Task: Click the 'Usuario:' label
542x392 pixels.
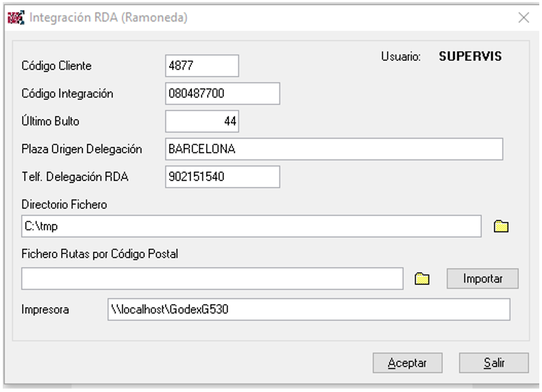Action: coord(400,57)
